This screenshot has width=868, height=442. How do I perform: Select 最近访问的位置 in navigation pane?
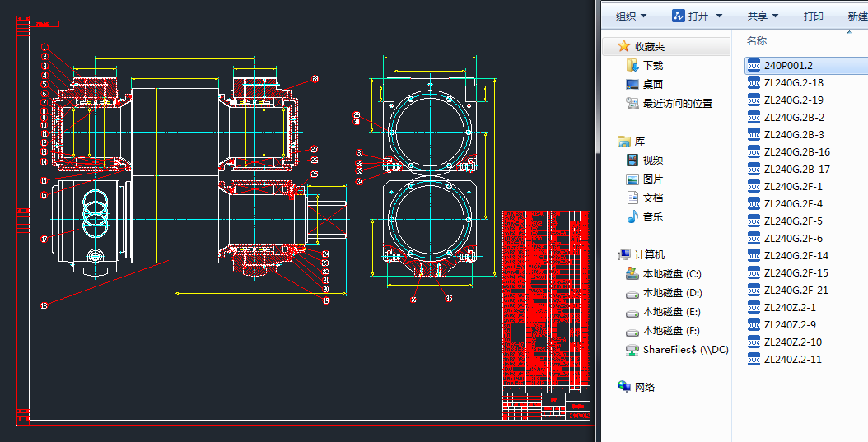pyautogui.click(x=677, y=103)
